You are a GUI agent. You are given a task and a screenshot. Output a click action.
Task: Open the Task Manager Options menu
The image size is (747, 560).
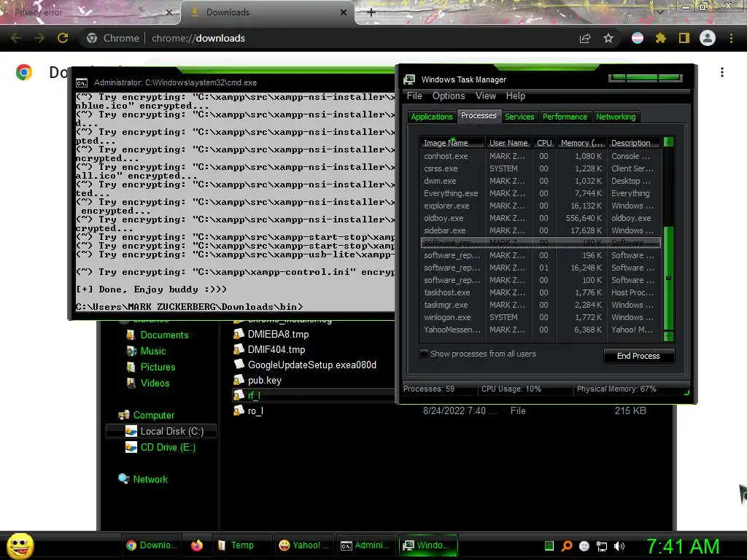(449, 96)
